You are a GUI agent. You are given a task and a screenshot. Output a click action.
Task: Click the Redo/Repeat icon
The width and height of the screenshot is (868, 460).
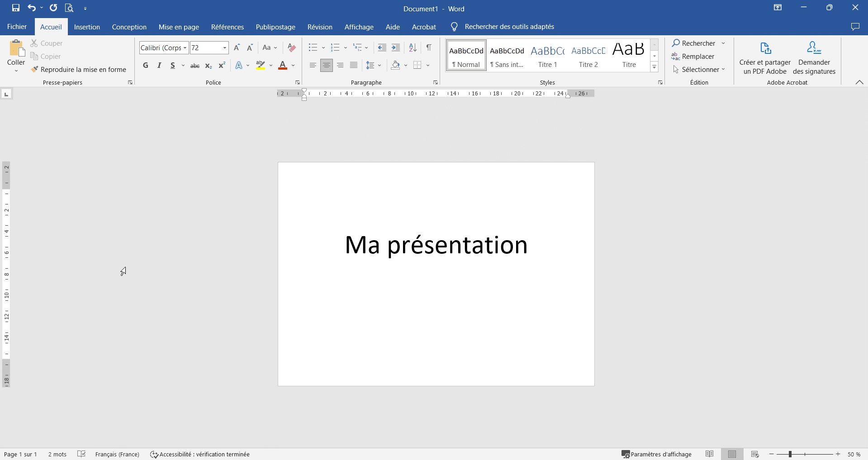53,8
